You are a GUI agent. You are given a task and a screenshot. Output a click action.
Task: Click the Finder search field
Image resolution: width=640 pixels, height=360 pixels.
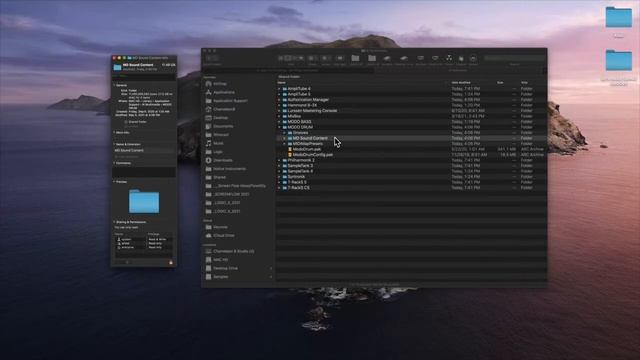click(x=514, y=58)
